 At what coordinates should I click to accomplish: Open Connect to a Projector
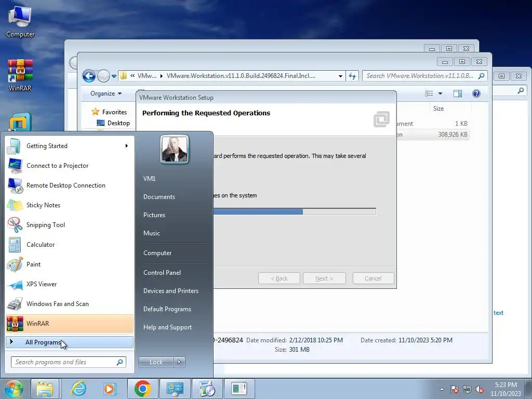(70, 166)
